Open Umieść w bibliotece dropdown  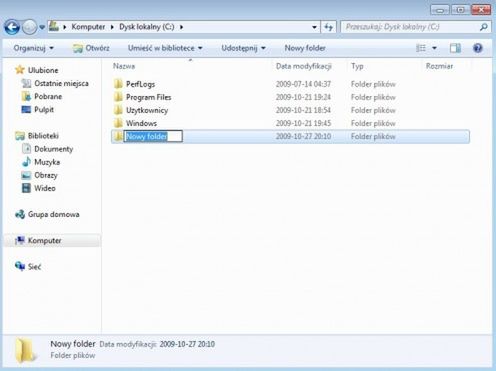pos(165,48)
